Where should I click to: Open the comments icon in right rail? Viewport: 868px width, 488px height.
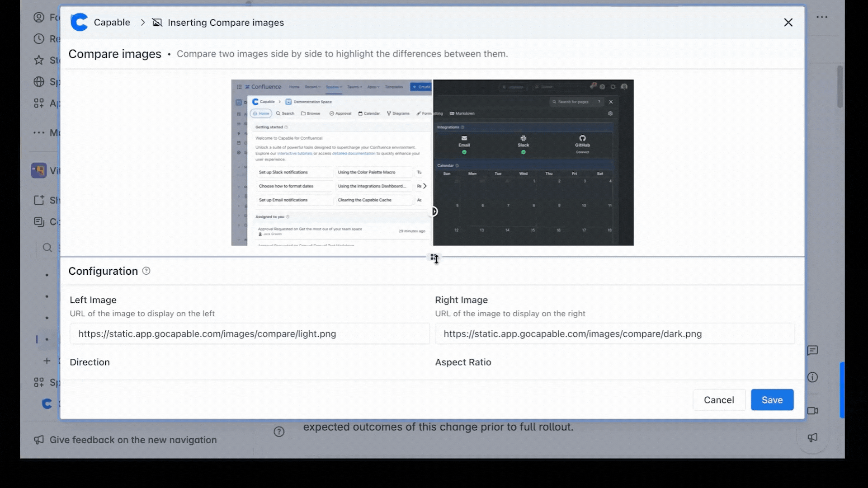[813, 350]
